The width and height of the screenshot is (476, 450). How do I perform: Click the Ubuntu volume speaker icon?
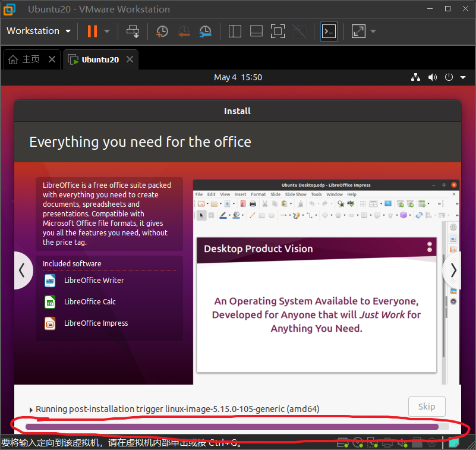point(432,77)
